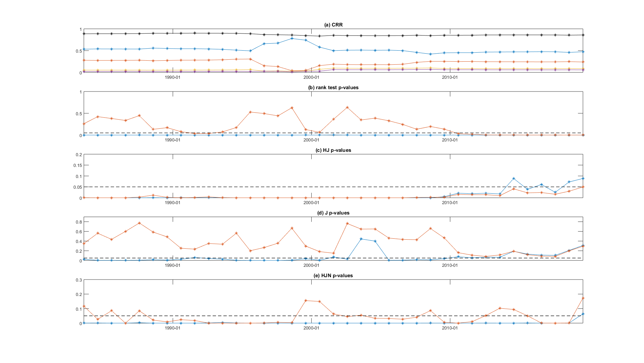Screen dimensions: 644x363
Task: Click the 0.5 y-axis label in rank test plot
Action: (x=79, y=114)
